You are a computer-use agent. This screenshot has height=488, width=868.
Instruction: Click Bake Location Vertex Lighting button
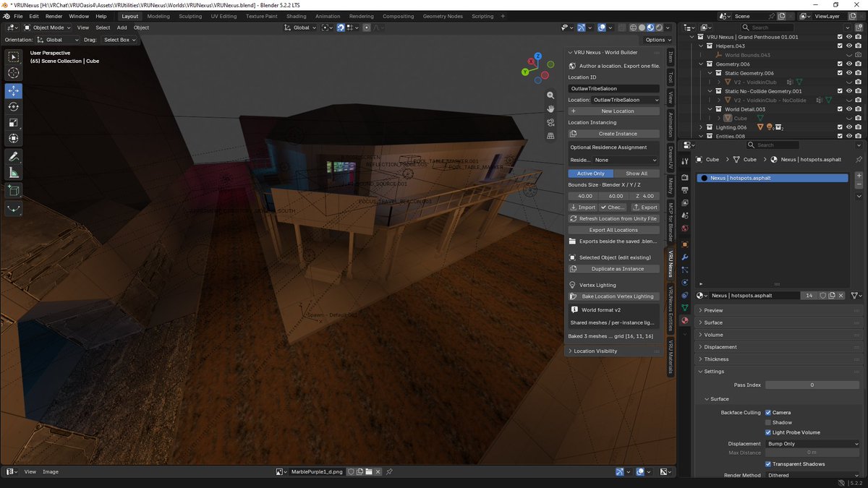(613, 296)
